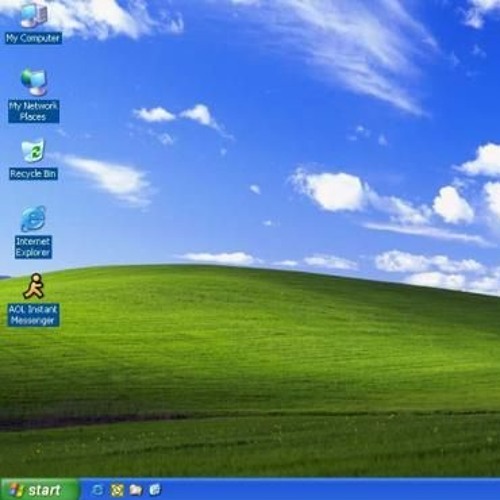500x500 pixels.
Task: Open the Start menu
Action: (x=39, y=490)
